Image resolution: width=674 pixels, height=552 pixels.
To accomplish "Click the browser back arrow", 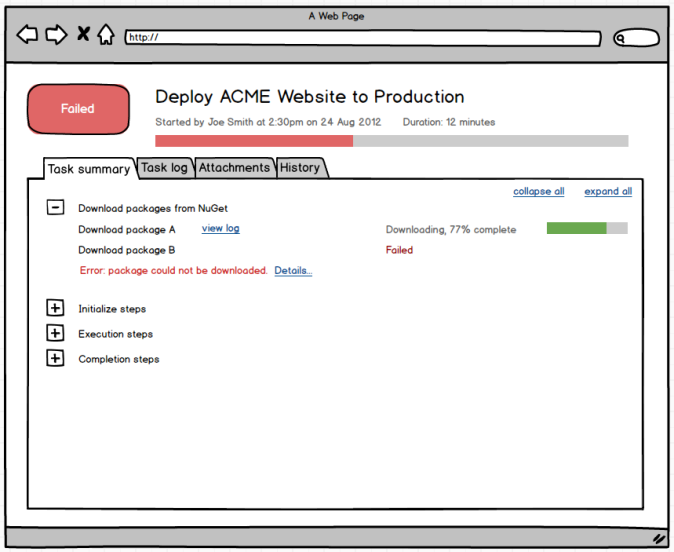I will (x=27, y=35).
